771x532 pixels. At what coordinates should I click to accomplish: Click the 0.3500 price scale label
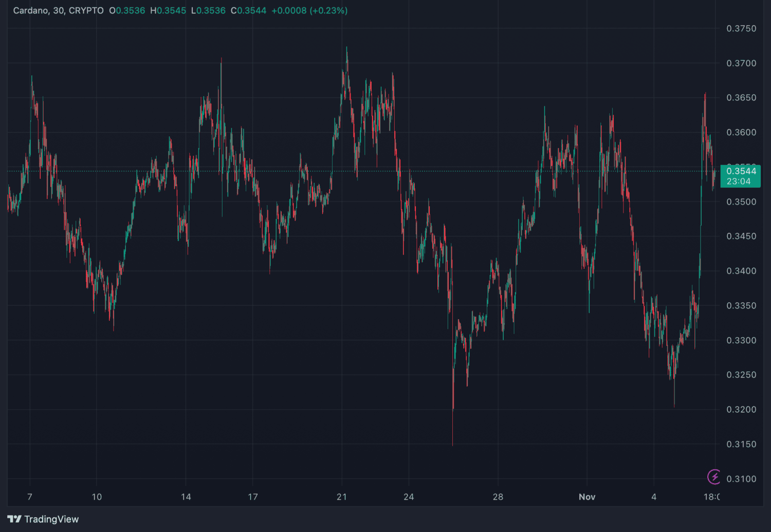pyautogui.click(x=741, y=202)
